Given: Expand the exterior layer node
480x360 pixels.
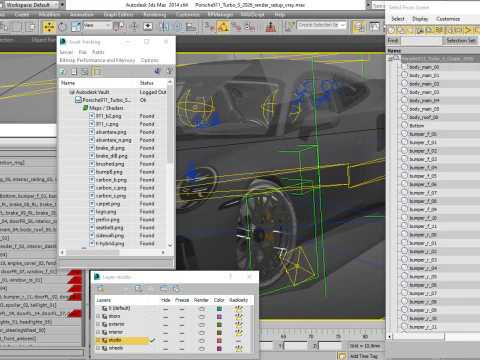Looking at the screenshot, I should point(98,324).
